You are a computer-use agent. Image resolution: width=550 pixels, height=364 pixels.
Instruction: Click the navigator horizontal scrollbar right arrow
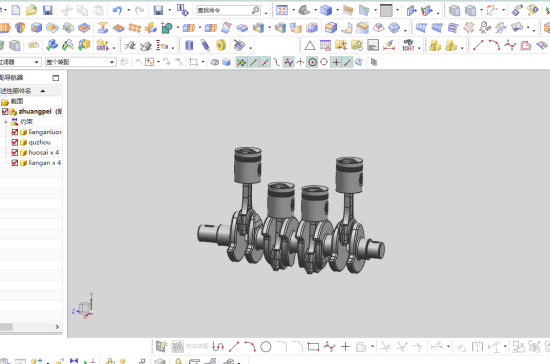click(57, 327)
